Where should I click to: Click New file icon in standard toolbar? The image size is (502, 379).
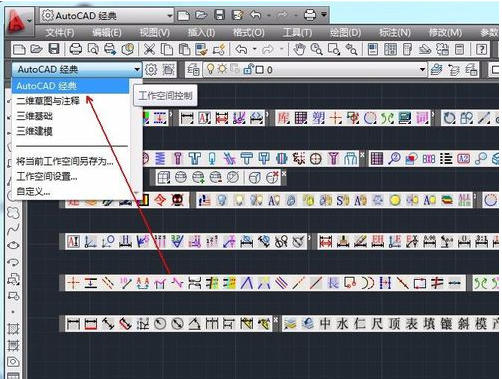tap(19, 50)
